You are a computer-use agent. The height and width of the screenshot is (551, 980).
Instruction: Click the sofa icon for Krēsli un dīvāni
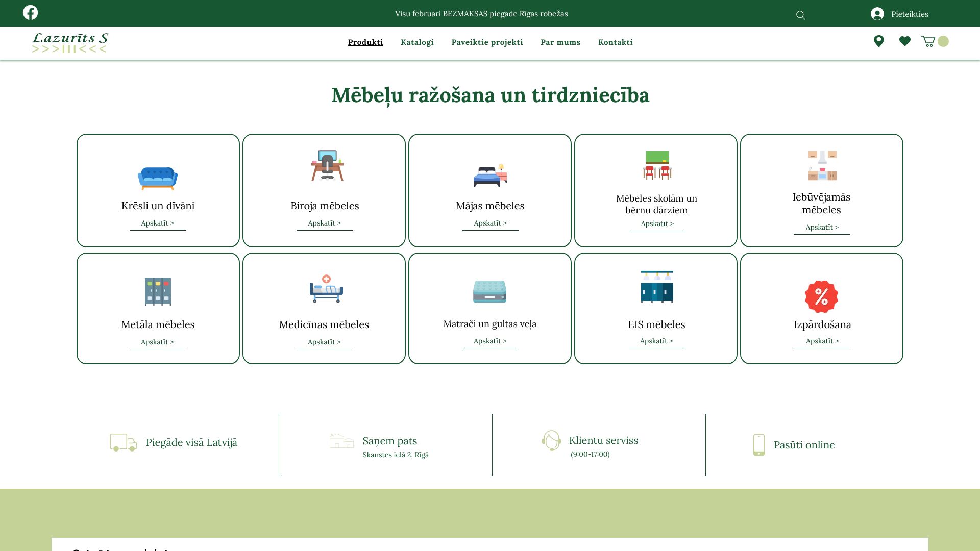[x=156, y=177]
